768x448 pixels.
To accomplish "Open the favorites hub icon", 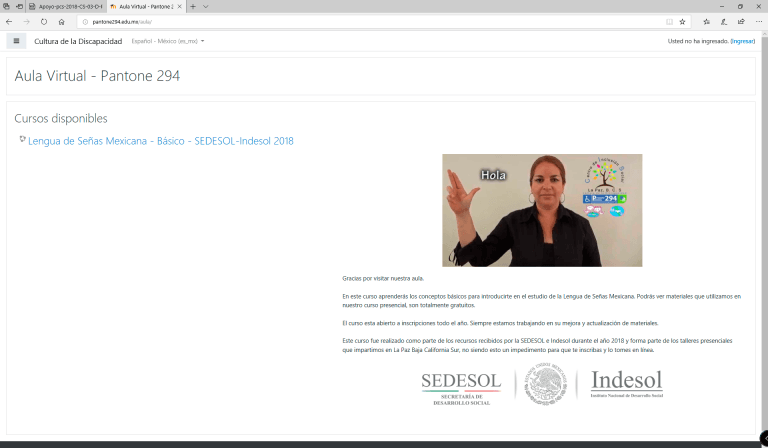I will [x=706, y=21].
